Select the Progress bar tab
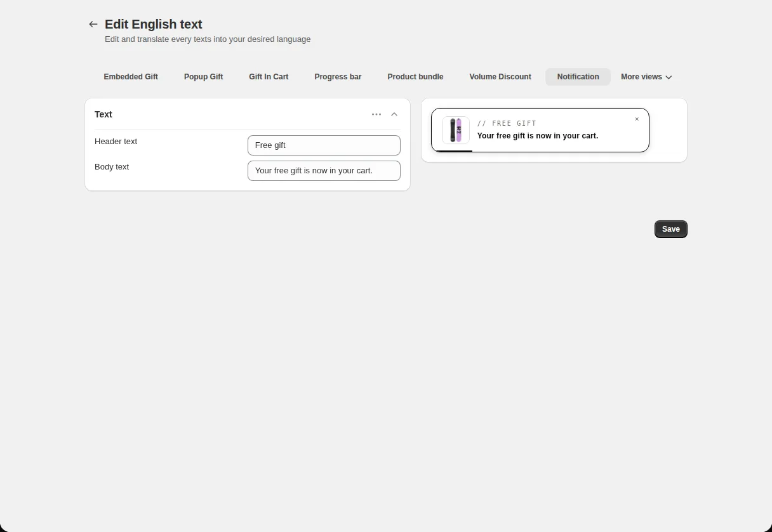The width and height of the screenshot is (772, 532). click(338, 77)
